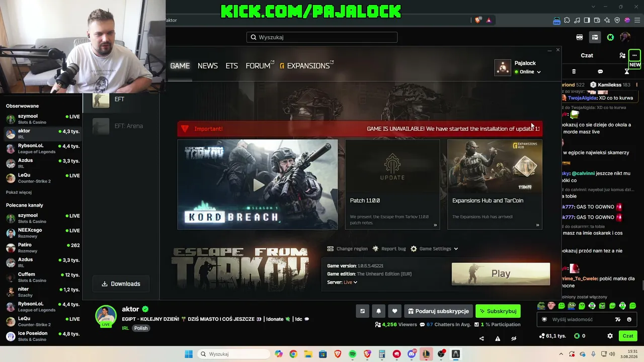Open File Explorer from the taskbar
This screenshot has width=644, height=362.
pos(308,354)
